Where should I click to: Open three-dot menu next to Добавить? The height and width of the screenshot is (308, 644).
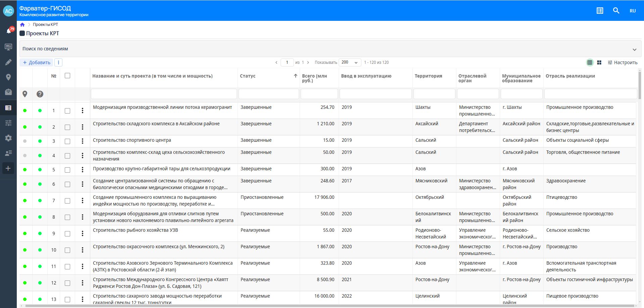point(58,62)
